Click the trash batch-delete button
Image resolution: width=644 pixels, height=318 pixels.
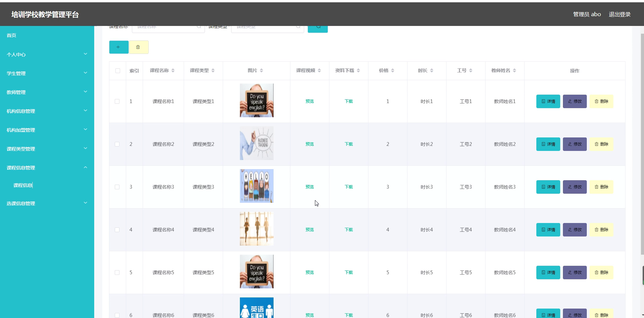(x=139, y=47)
